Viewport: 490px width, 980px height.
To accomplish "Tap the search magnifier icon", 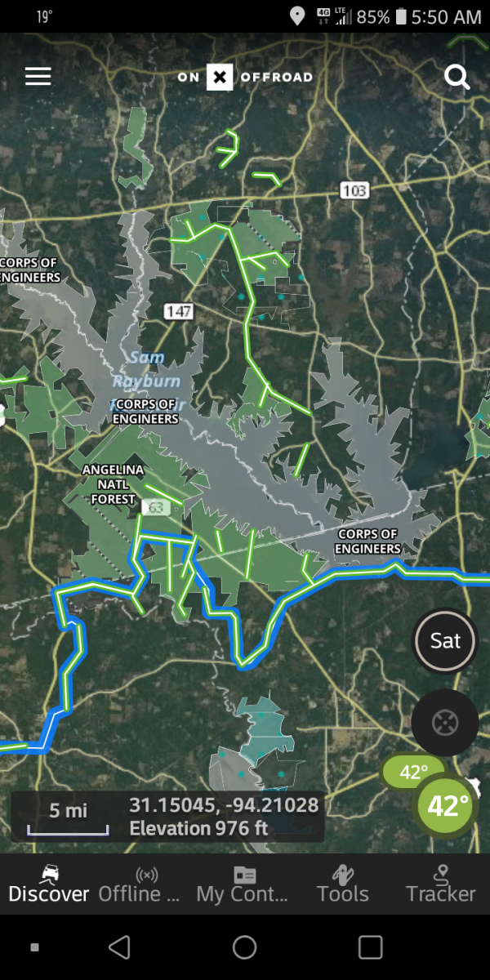I will coord(457,77).
